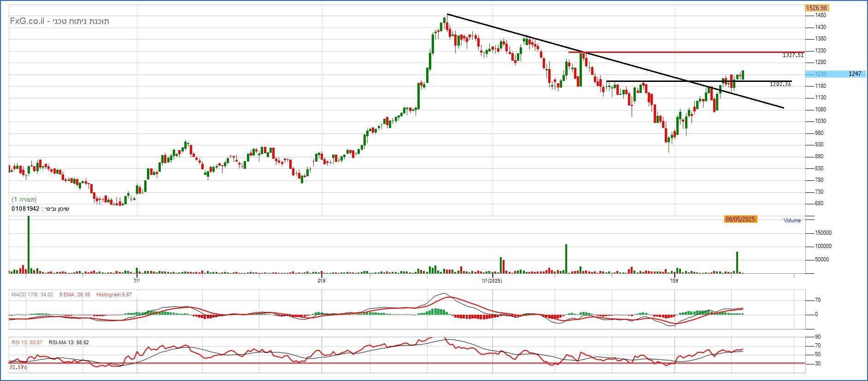Click the blue Volume label
Viewport: 868px width, 381px height.
coord(792,220)
